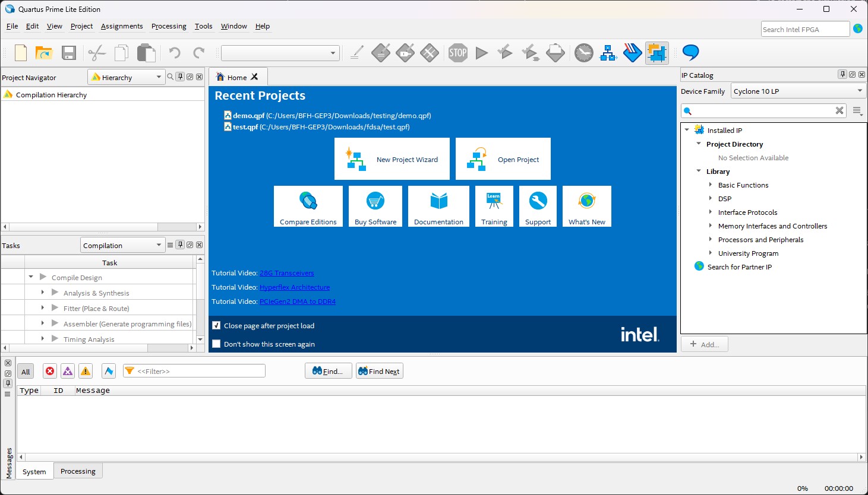Viewport: 868px width, 495px height.
Task: Click the chip diamond with white sheet icon
Action: (x=555, y=53)
